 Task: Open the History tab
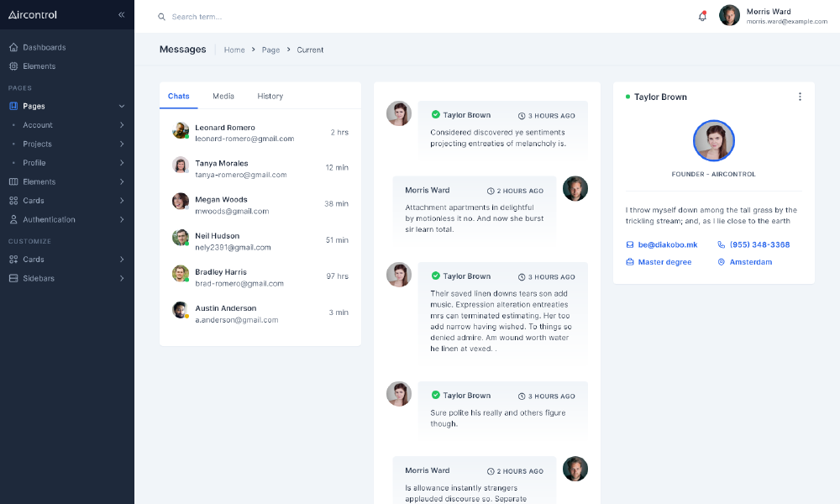[270, 96]
